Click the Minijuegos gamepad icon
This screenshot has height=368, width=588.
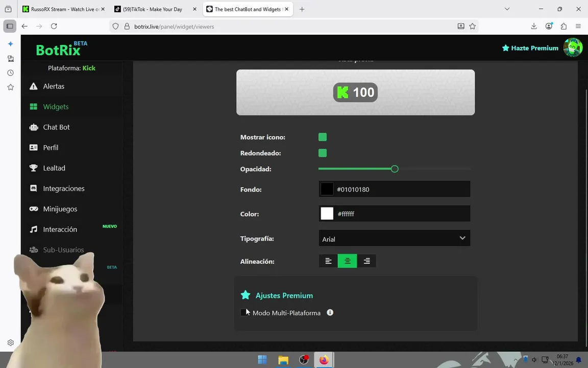pos(34,209)
